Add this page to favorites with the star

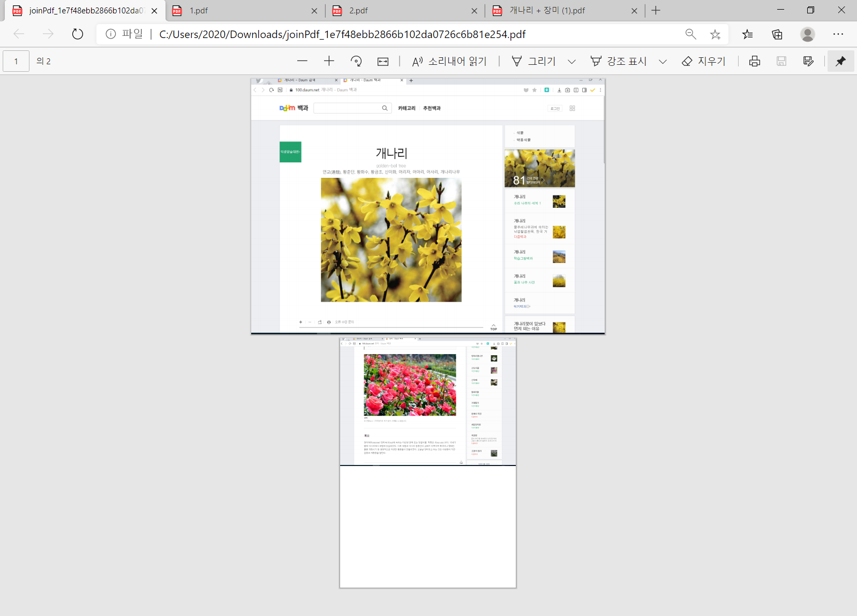click(715, 34)
